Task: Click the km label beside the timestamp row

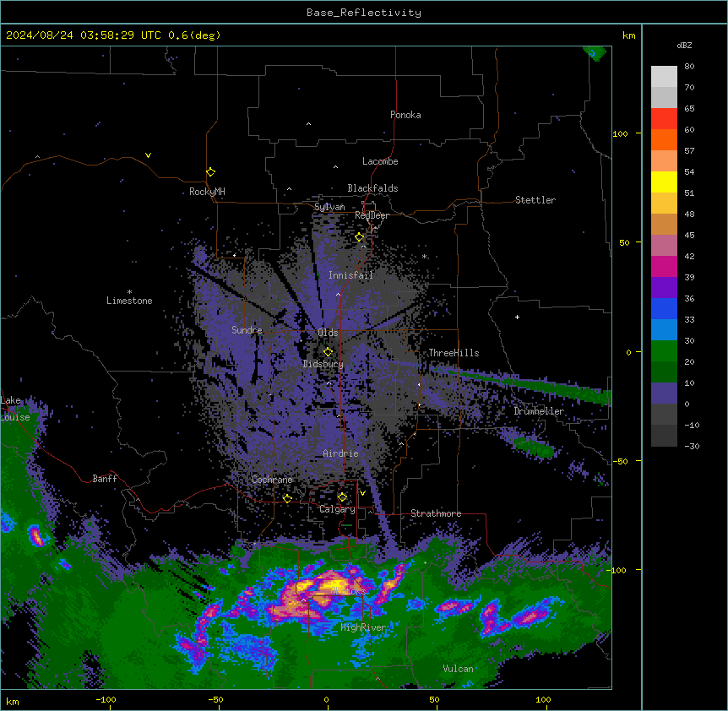Action: click(628, 35)
